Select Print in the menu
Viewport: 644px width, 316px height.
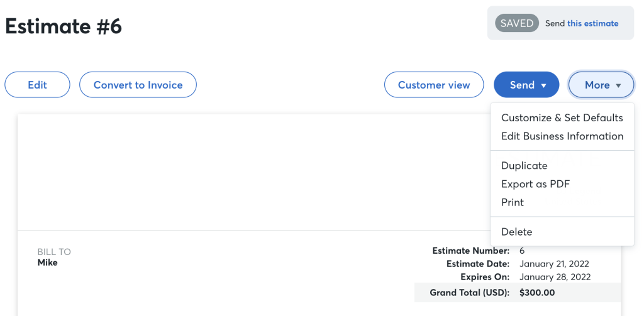[513, 202]
